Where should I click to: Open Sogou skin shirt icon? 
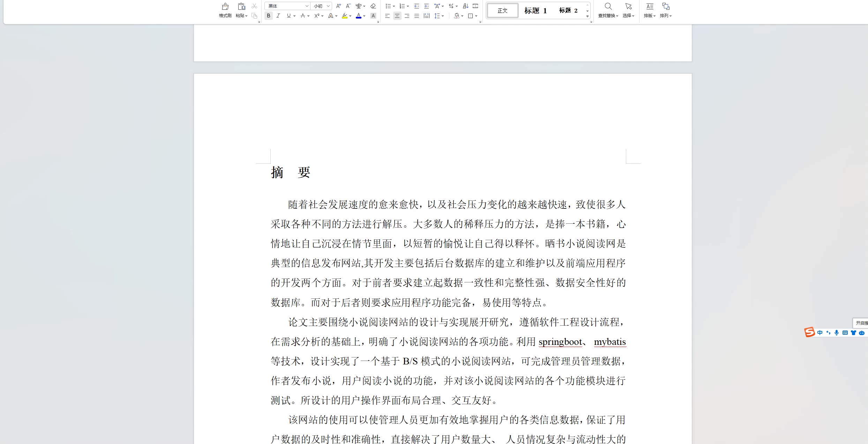[853, 333]
